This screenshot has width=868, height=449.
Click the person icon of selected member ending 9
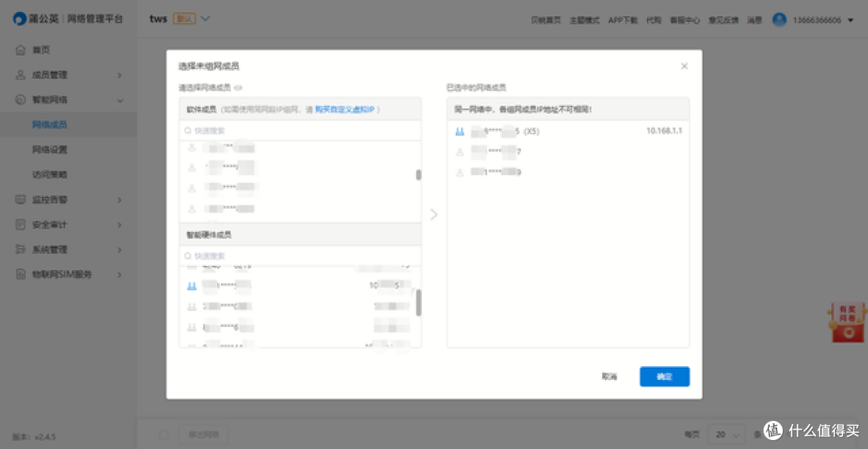point(460,172)
